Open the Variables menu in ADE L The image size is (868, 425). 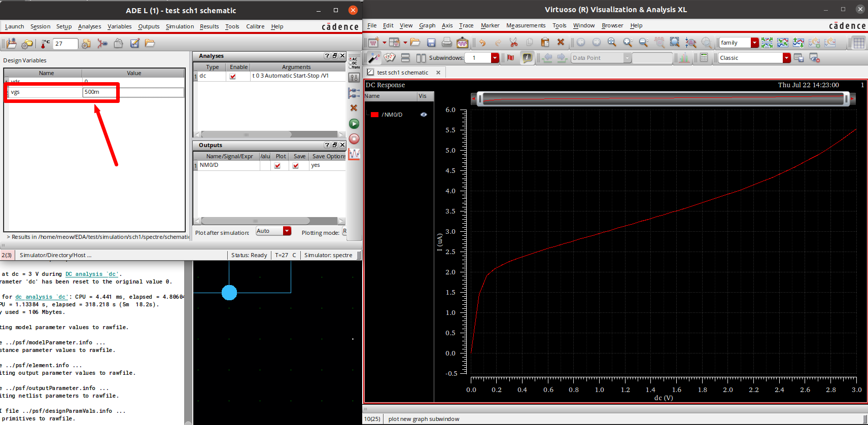(119, 26)
